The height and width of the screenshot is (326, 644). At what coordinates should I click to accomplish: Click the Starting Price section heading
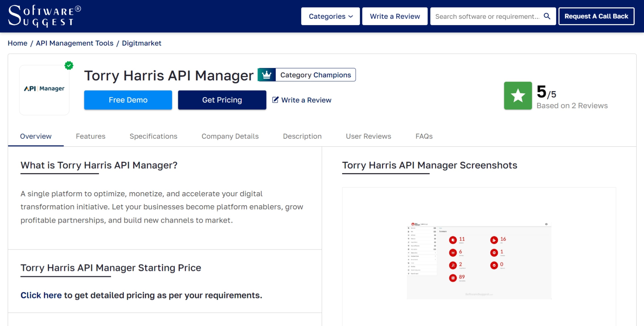coord(111,268)
